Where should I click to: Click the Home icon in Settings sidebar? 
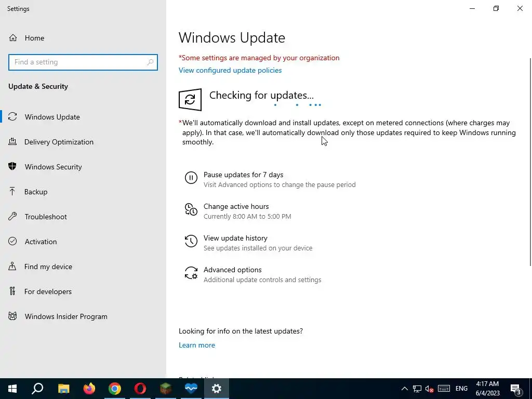click(x=13, y=37)
